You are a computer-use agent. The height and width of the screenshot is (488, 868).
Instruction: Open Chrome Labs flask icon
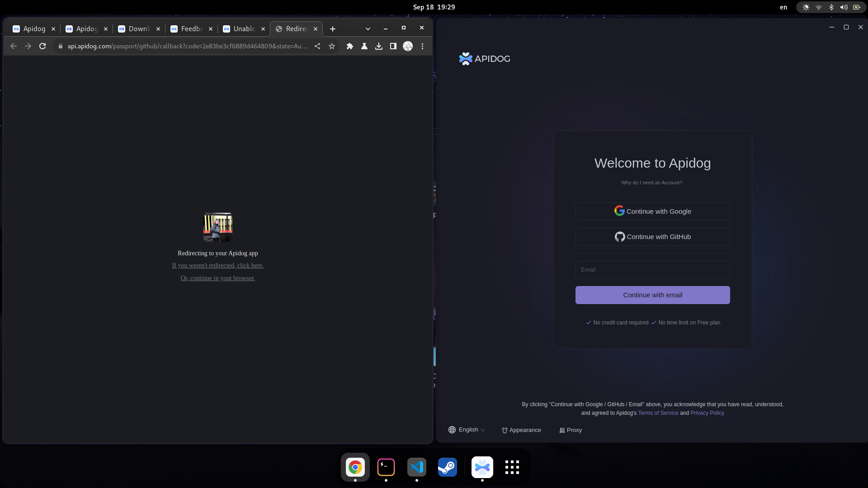click(364, 46)
